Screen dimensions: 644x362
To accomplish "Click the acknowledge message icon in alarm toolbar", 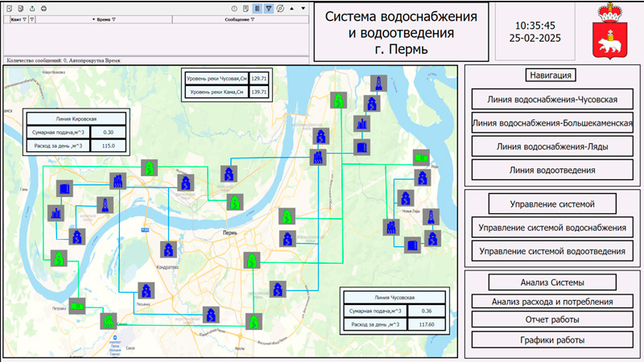I will coord(9,8).
